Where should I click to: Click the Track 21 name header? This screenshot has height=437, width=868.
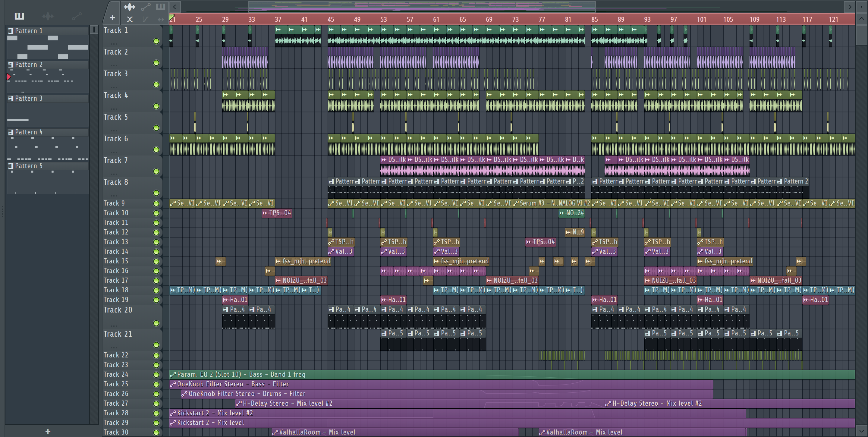coord(118,334)
